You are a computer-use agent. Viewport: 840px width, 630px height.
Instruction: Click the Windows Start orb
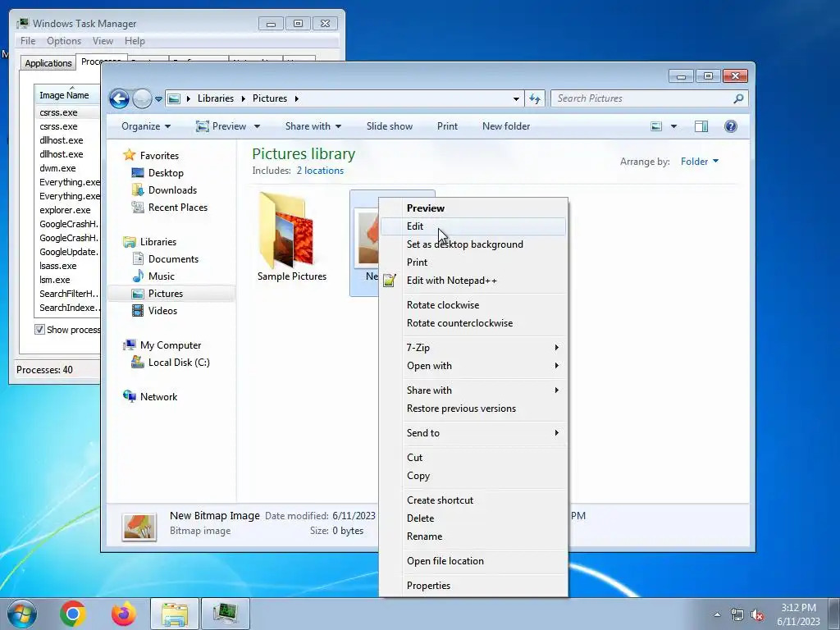22,614
